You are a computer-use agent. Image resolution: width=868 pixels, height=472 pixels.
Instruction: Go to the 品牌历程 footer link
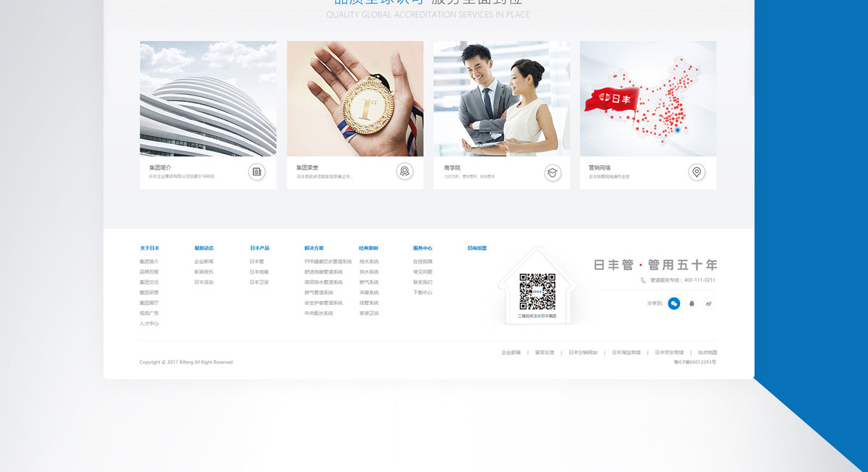point(149,272)
